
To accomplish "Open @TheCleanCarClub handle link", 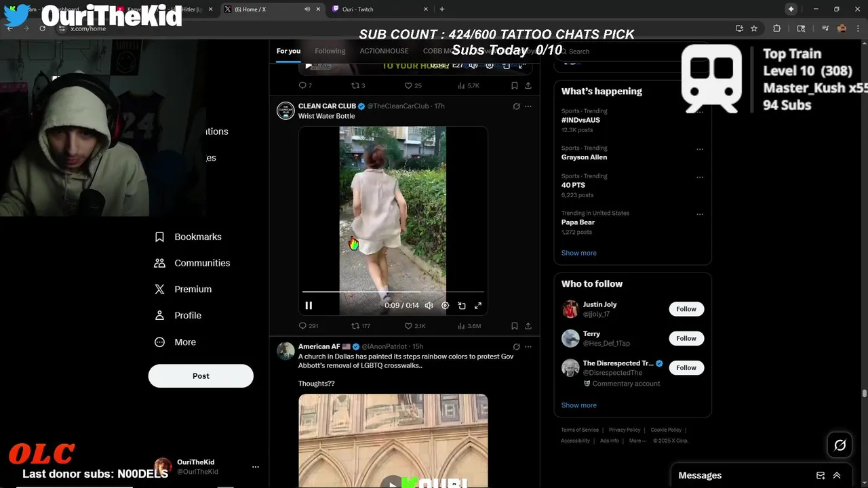I will click(x=398, y=106).
